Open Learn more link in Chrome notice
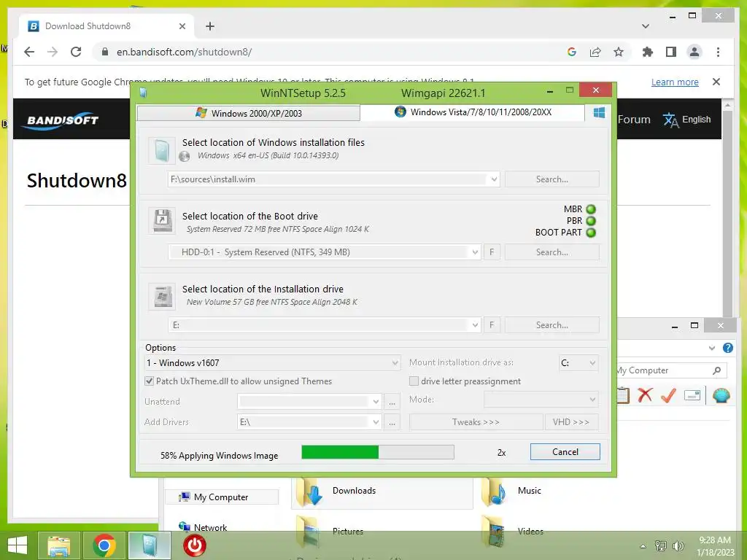747x560 pixels. point(675,82)
